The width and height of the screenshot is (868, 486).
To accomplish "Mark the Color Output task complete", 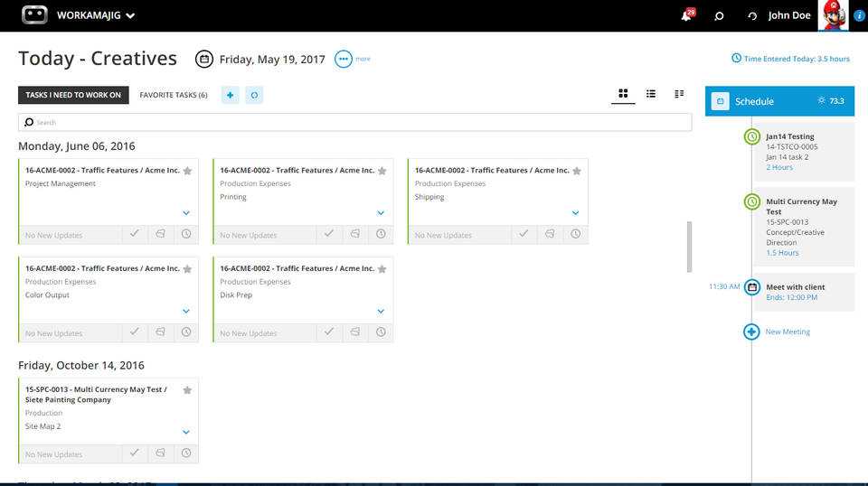I will coord(135,332).
